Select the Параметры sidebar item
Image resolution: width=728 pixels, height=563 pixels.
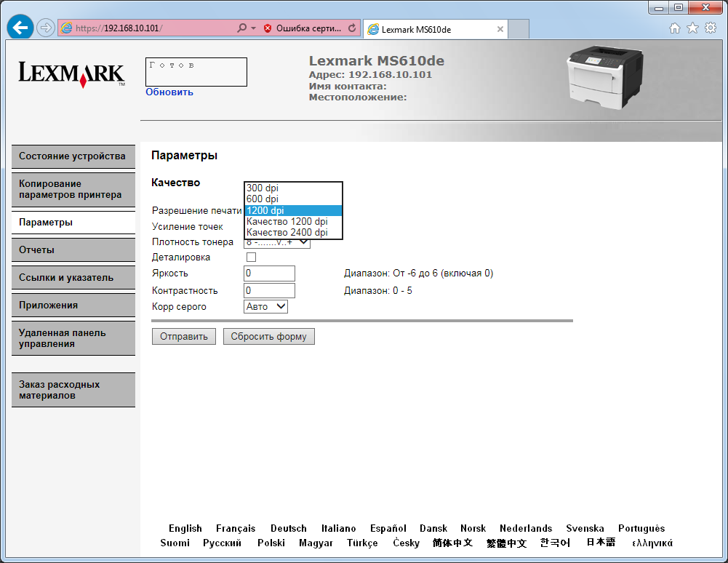pyautogui.click(x=73, y=223)
